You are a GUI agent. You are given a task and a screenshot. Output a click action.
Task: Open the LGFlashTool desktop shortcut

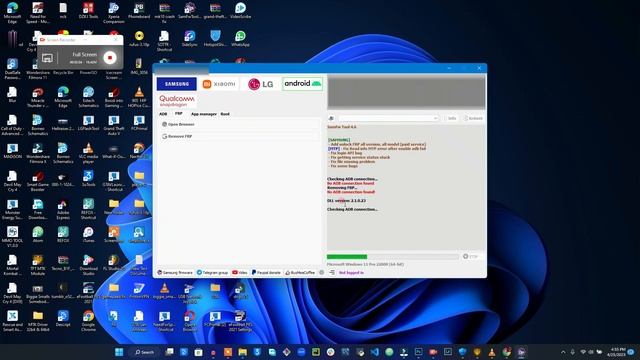click(88, 123)
